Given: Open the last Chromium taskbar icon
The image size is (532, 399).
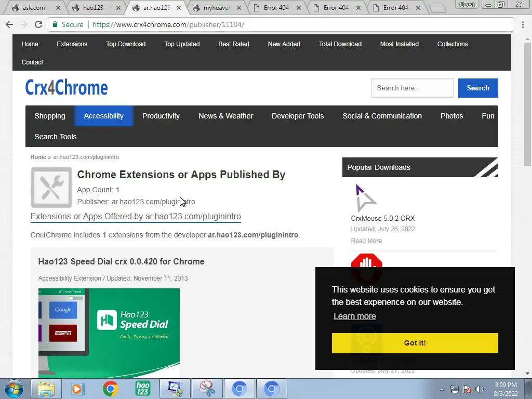Looking at the screenshot, I should coord(271,389).
